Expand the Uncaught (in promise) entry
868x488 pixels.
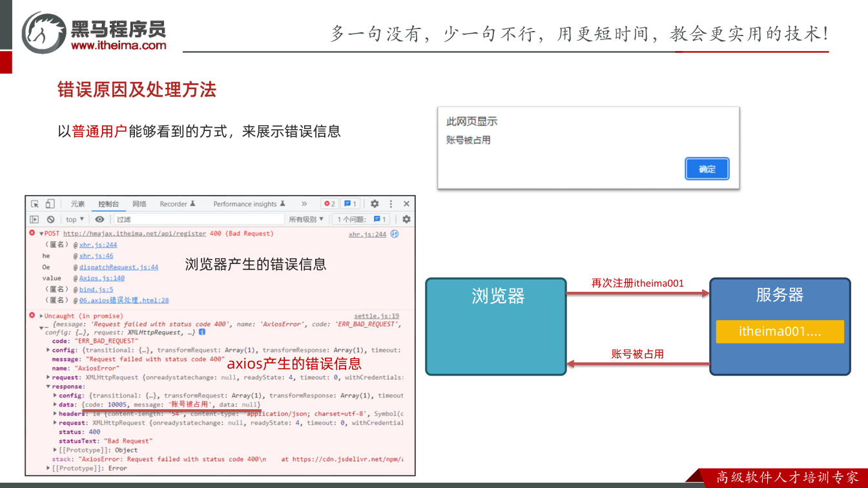click(42, 316)
